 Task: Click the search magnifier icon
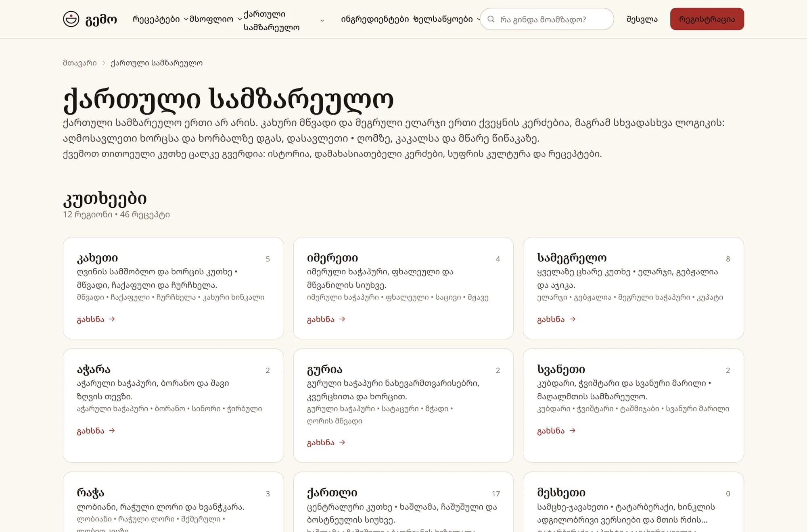pos(491,19)
